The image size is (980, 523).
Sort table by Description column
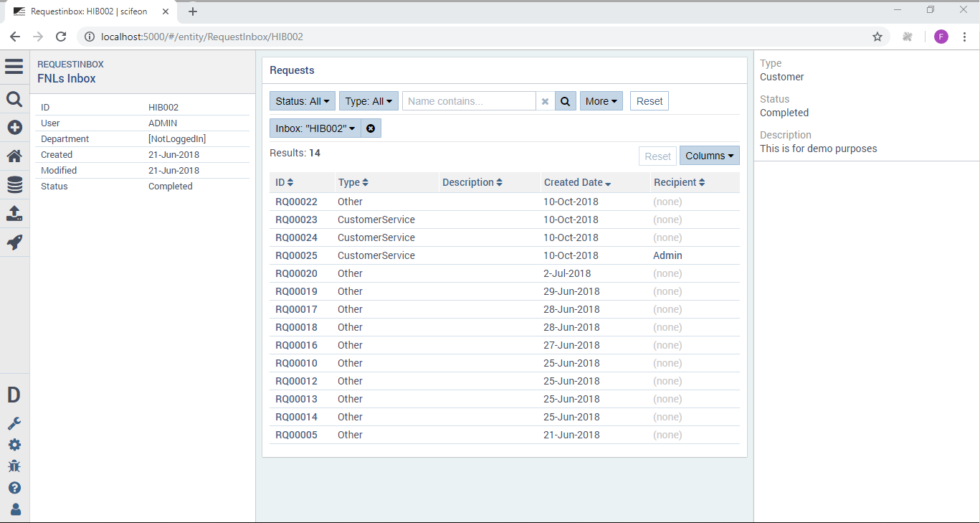(472, 182)
